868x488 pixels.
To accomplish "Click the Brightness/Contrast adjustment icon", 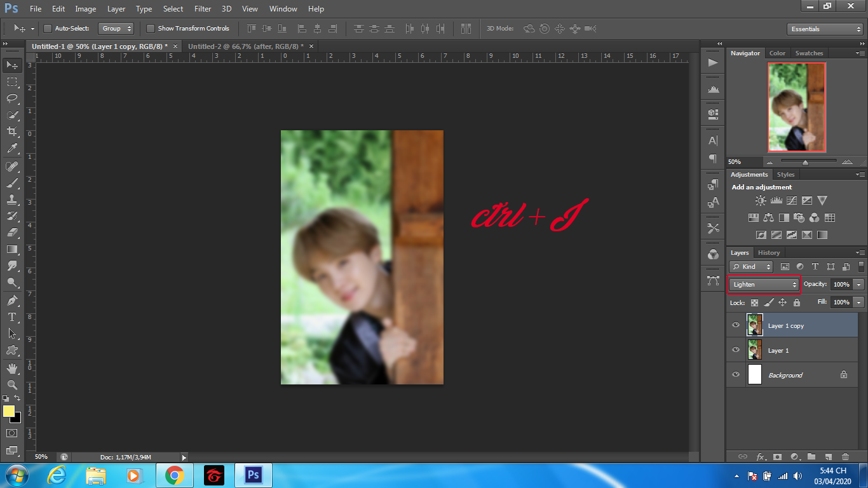I will click(x=761, y=201).
